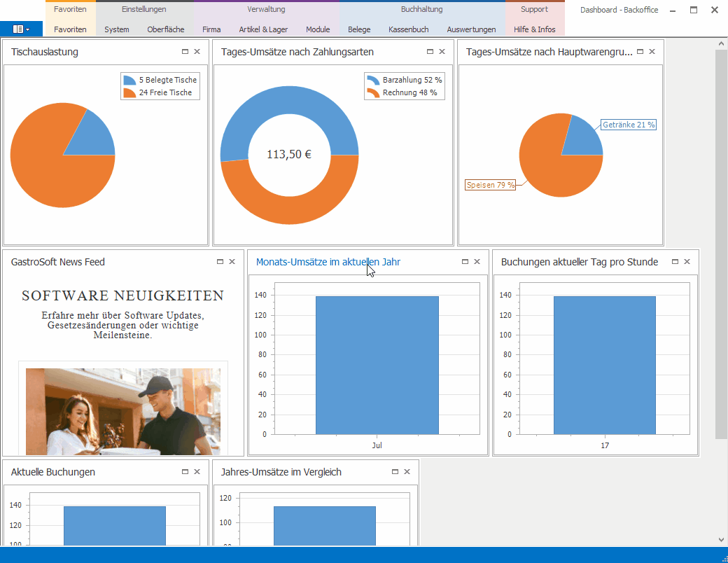Click the Getränke 21 % chart label

[629, 125]
